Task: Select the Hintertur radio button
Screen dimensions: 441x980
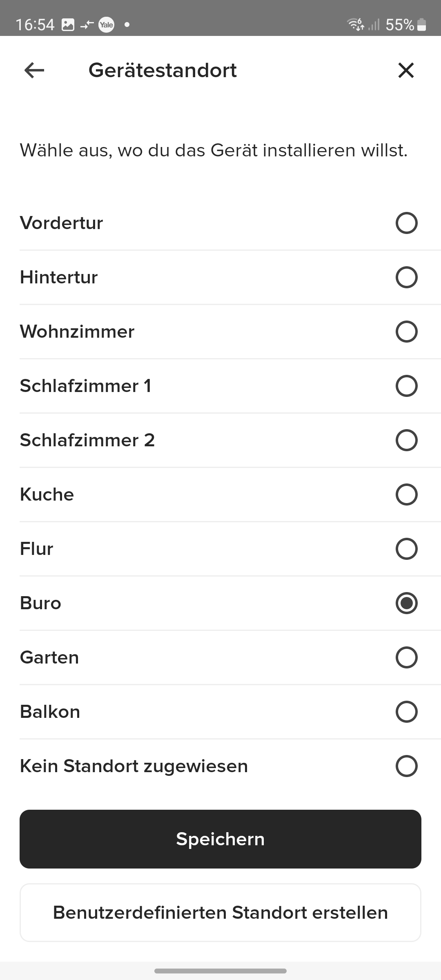Action: [x=406, y=277]
